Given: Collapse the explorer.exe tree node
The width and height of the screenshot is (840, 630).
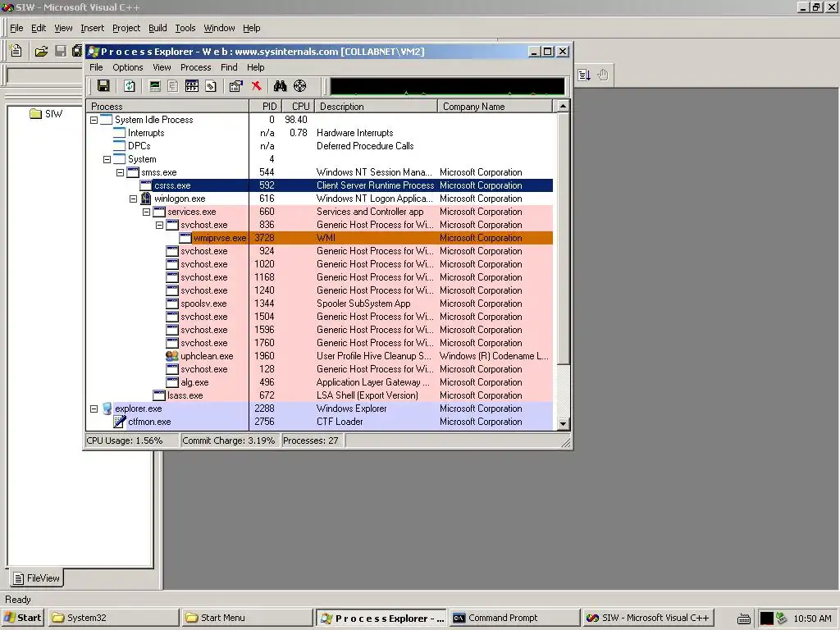Looking at the screenshot, I should 94,409.
